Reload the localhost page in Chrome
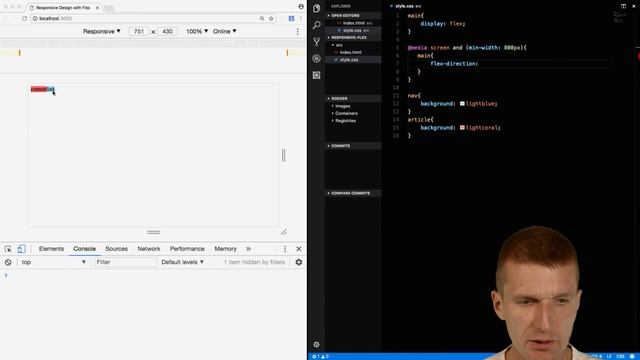Viewport: 640px width, 360px height. tap(24, 18)
